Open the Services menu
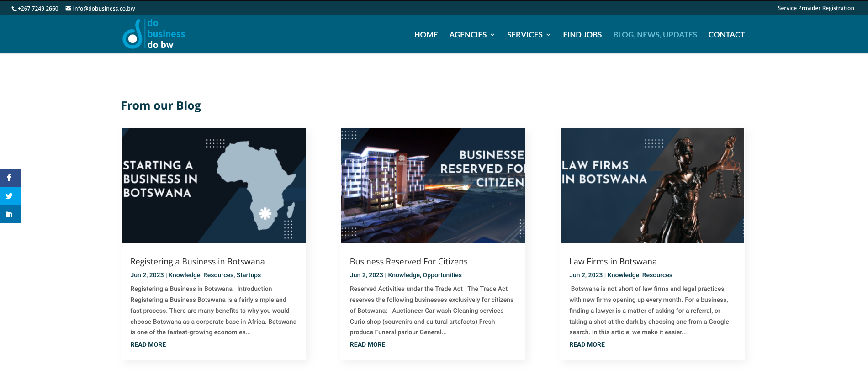This screenshot has height=385, width=868. 524,35
